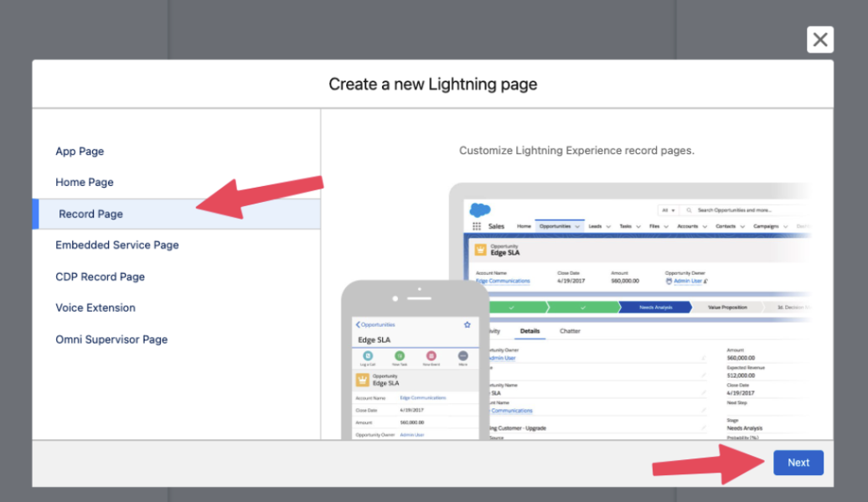The width and height of the screenshot is (868, 502).
Task: Select Voice Extension option
Action: [x=96, y=308]
